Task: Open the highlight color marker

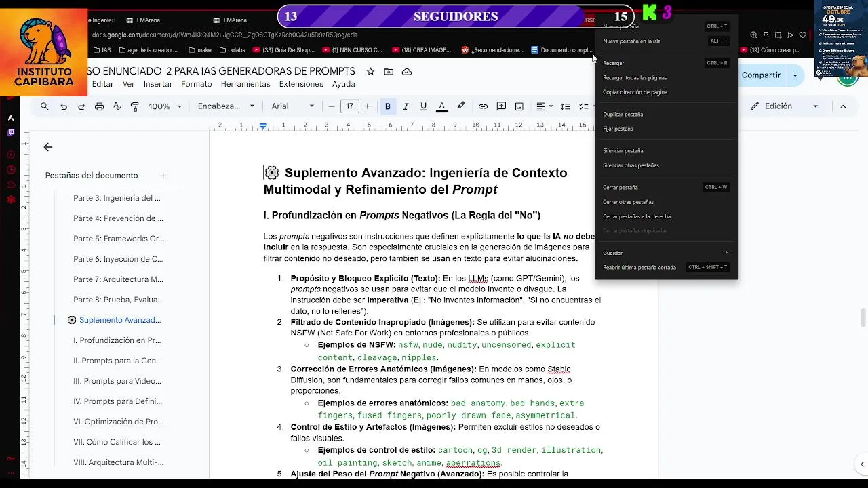Action: coord(461,106)
